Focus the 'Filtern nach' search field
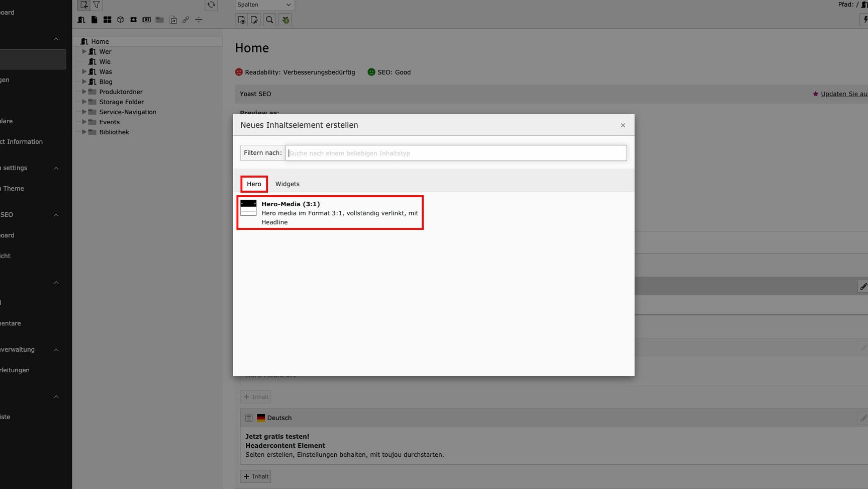 (455, 153)
